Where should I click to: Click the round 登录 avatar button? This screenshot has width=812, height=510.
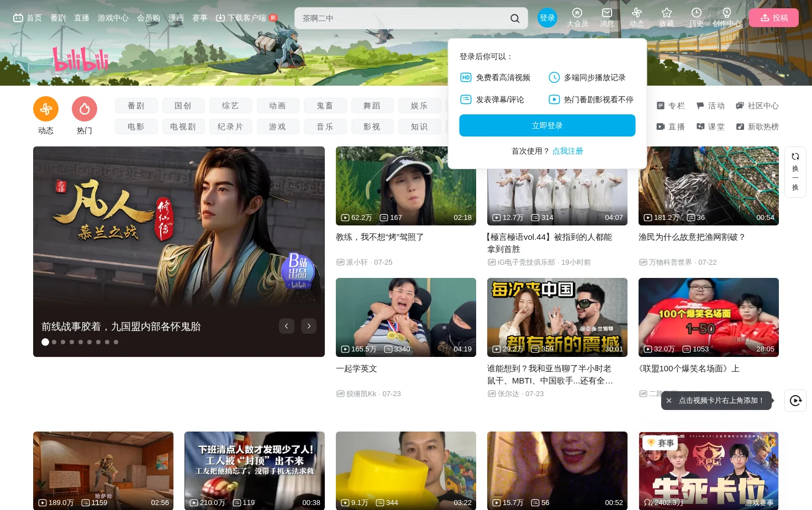pyautogui.click(x=547, y=18)
